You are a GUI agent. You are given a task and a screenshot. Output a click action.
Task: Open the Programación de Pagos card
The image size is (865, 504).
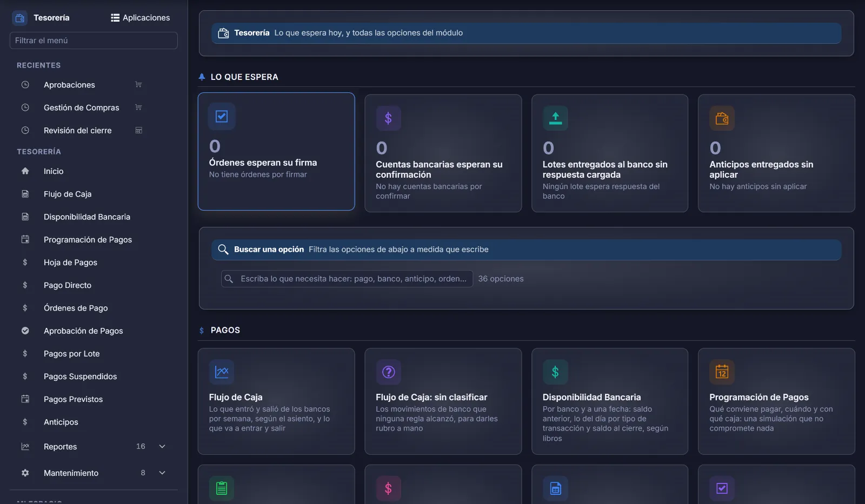click(776, 401)
